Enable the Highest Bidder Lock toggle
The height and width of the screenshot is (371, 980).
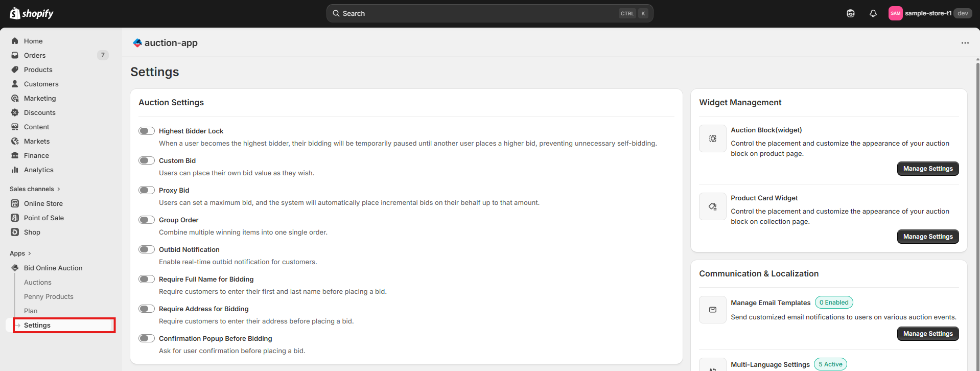(147, 131)
